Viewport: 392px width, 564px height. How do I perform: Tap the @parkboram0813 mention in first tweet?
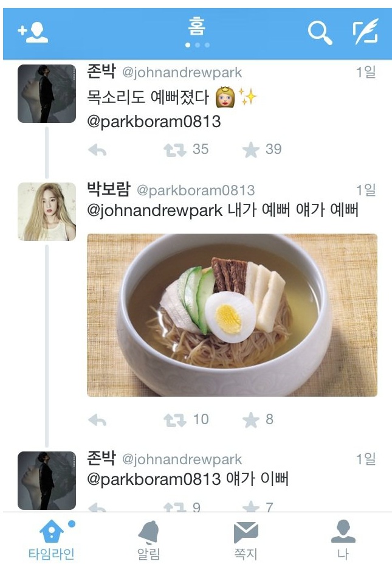click(x=154, y=122)
